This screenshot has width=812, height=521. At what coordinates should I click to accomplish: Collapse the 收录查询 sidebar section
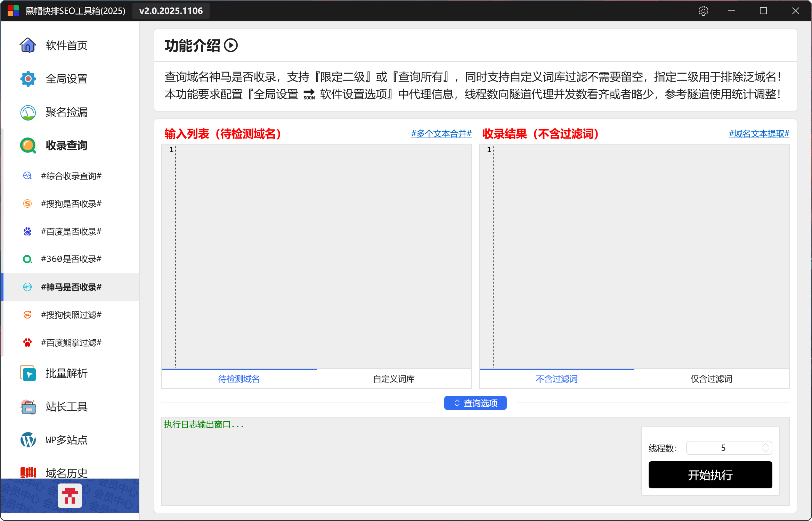(66, 146)
